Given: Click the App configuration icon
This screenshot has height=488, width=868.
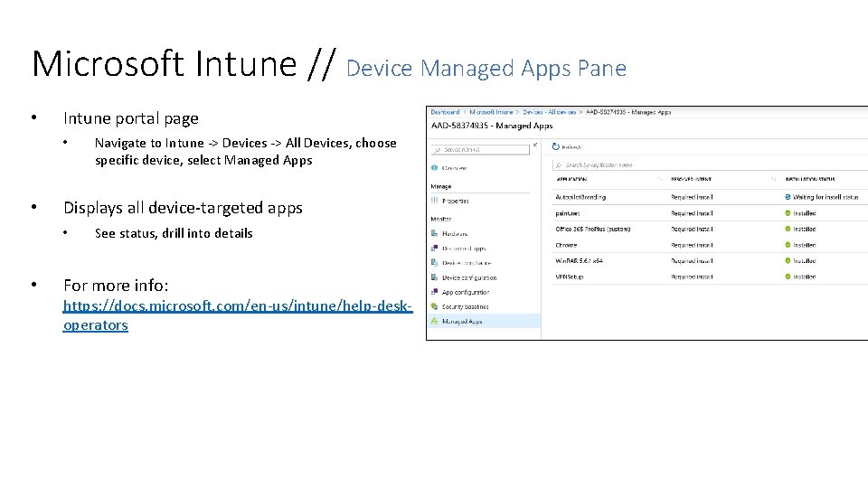Looking at the screenshot, I should point(435,292).
